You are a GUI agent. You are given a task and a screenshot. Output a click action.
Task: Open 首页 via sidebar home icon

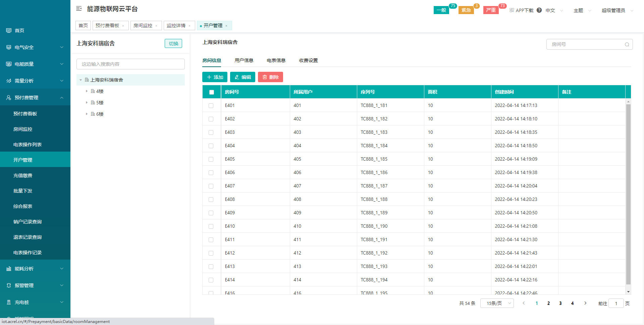(x=9, y=31)
